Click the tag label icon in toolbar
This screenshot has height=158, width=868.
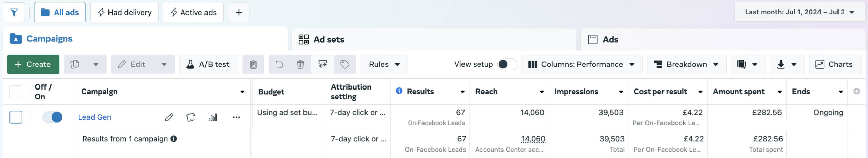coord(345,64)
